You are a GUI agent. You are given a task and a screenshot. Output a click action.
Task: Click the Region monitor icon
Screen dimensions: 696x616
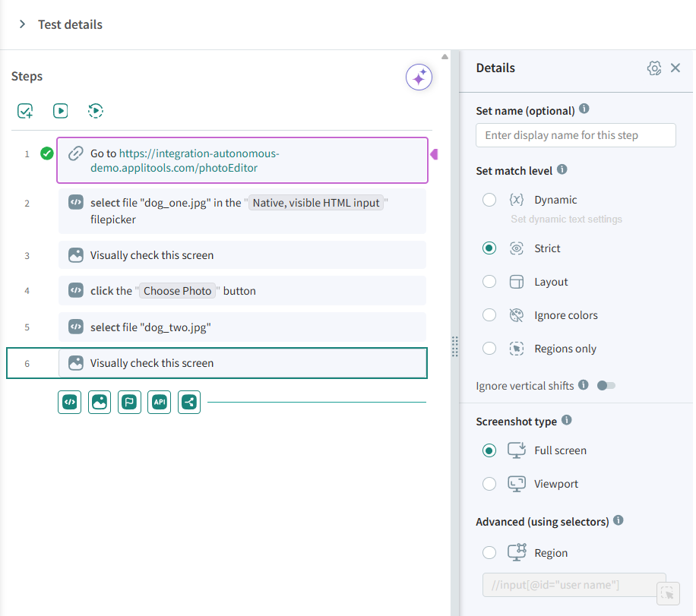pyautogui.click(x=517, y=552)
